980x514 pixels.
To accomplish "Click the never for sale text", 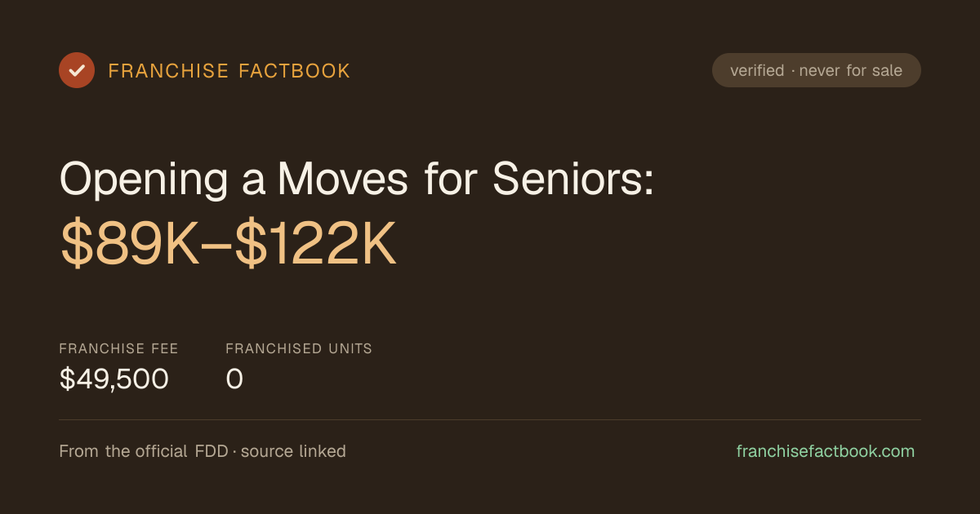I will [x=851, y=71].
